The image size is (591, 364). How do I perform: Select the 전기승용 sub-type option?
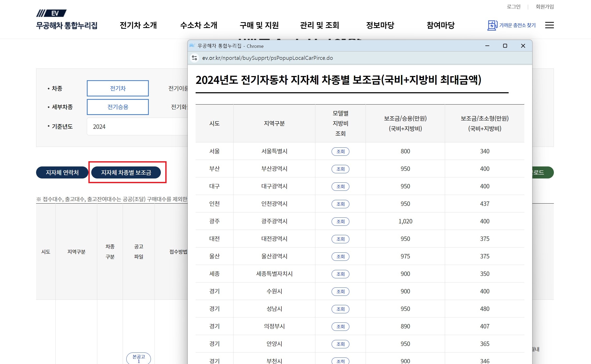[118, 107]
